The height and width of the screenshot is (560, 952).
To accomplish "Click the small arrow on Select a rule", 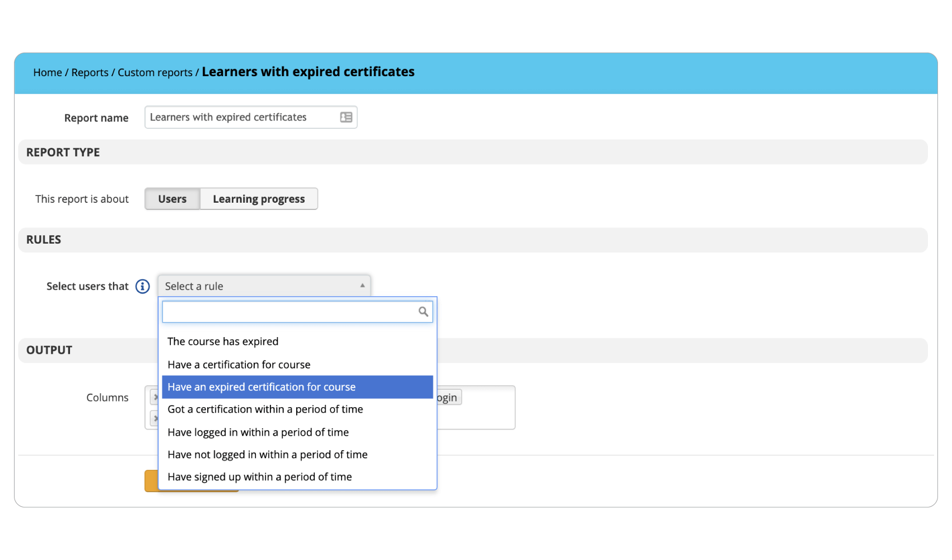I will (x=362, y=286).
